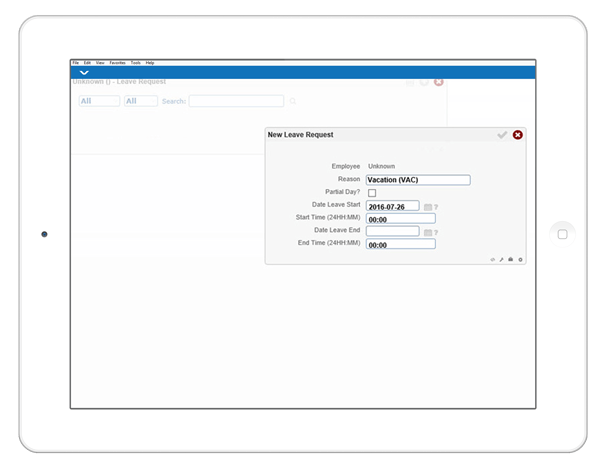Image resolution: width=600 pixels, height=468 pixels.
Task: Toggle the Partial Day checkbox
Action: (x=372, y=193)
